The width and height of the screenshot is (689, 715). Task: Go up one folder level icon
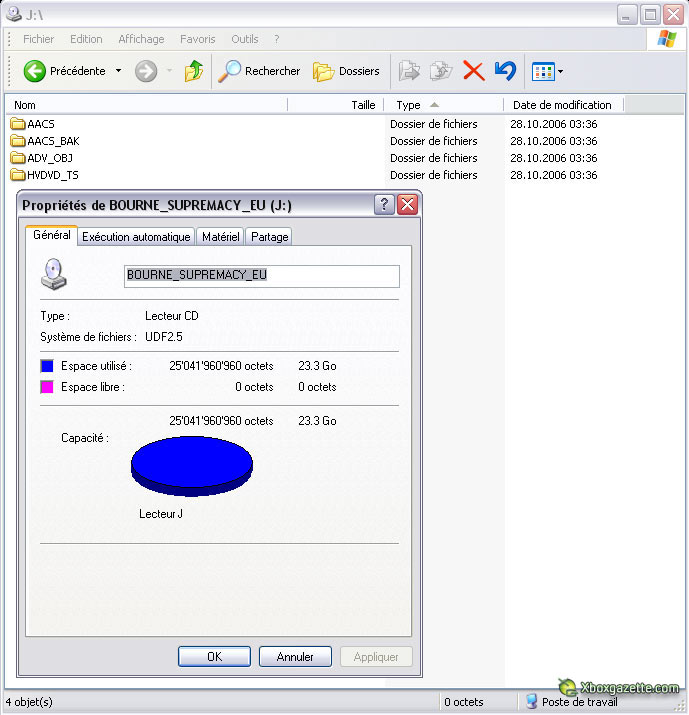(x=194, y=71)
